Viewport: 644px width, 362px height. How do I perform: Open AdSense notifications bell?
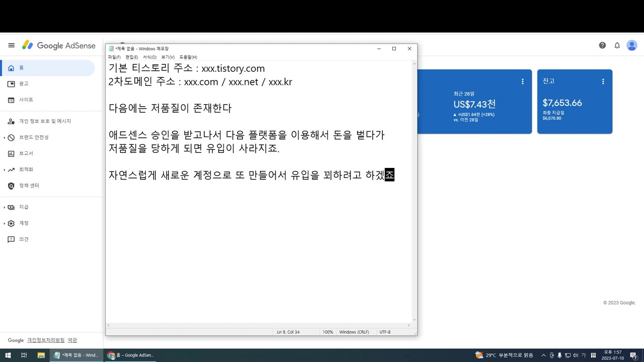point(617,45)
